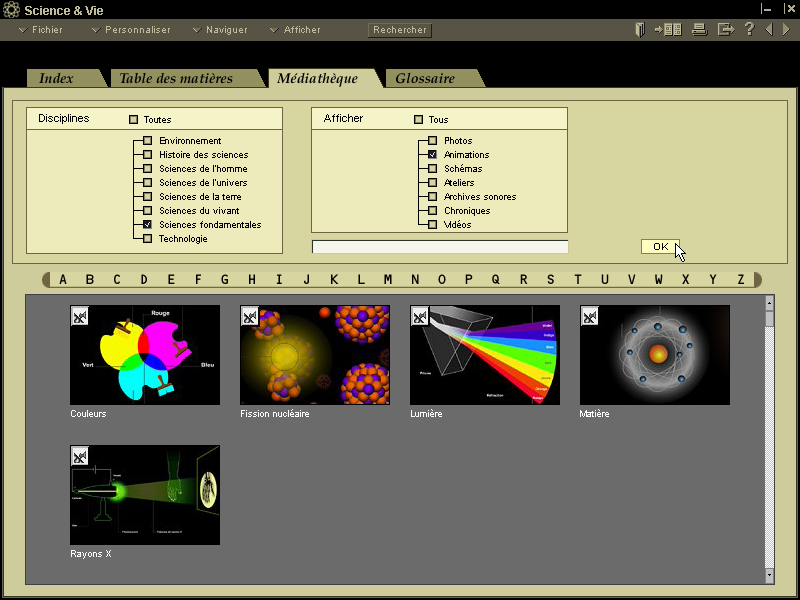
Task: Tick Sciences de la terre checkbox
Action: click(x=147, y=196)
